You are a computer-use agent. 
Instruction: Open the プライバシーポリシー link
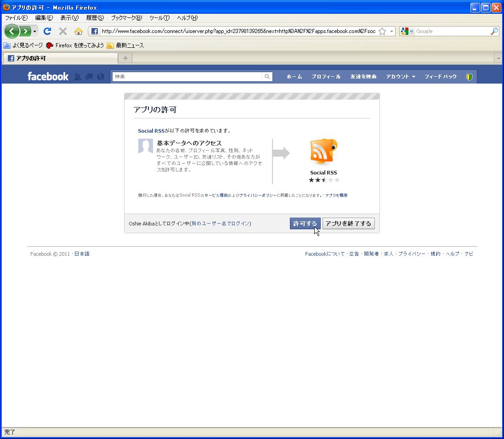pyautogui.click(x=258, y=195)
